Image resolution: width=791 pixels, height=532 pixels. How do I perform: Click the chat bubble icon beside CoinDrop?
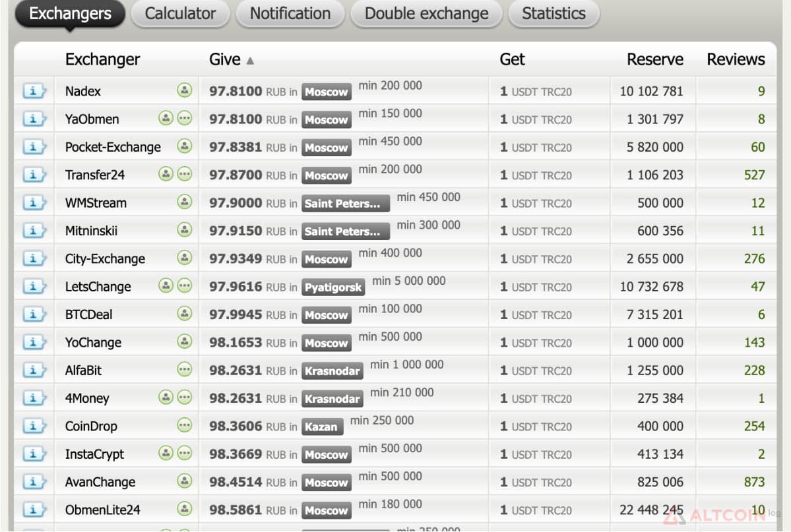click(185, 426)
